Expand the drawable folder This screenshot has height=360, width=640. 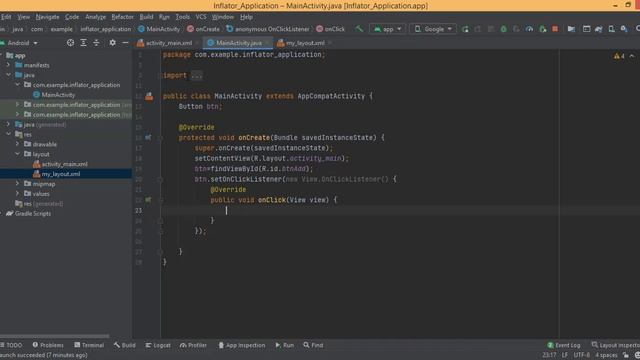click(17, 144)
